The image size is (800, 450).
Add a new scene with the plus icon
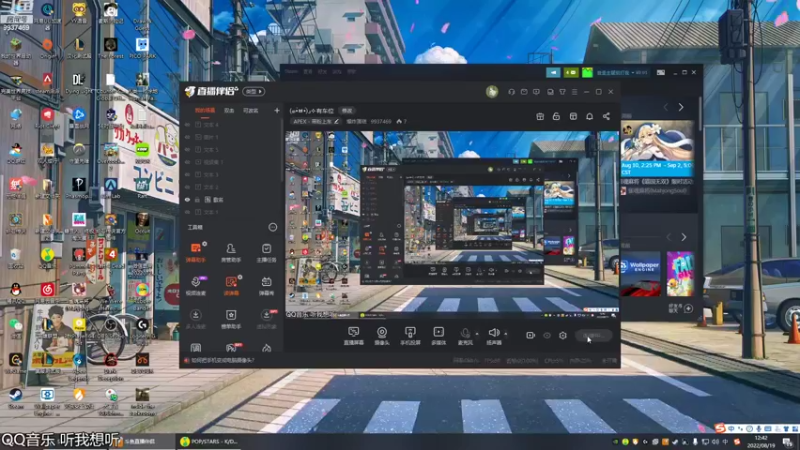click(x=277, y=110)
